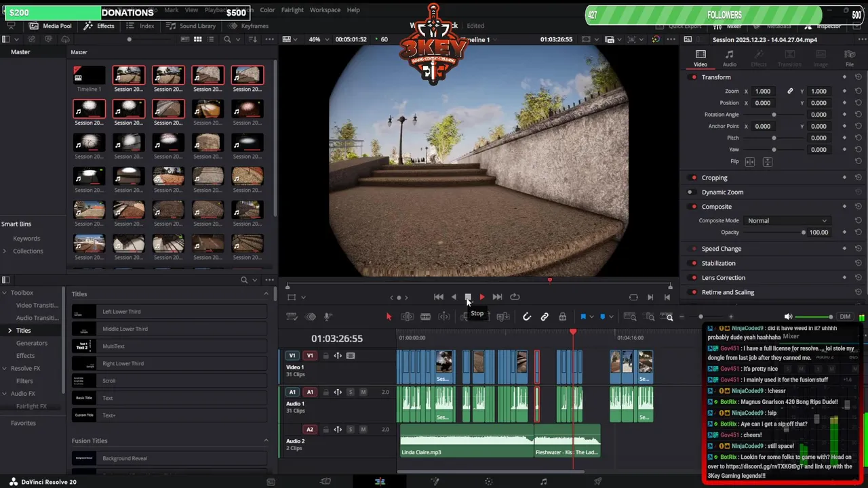Click the blue Marker icon
Viewport: 868px width, 488px height.
[602, 317]
